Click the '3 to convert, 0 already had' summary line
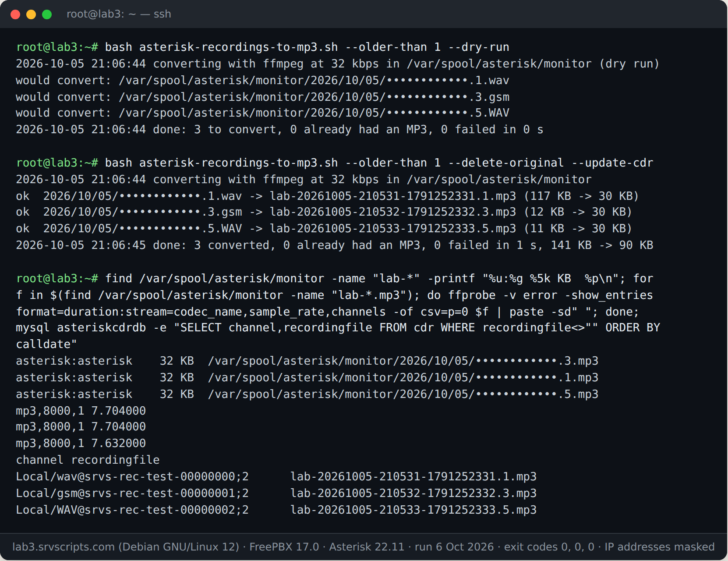Viewport: 728px width, 561px height. (x=280, y=129)
